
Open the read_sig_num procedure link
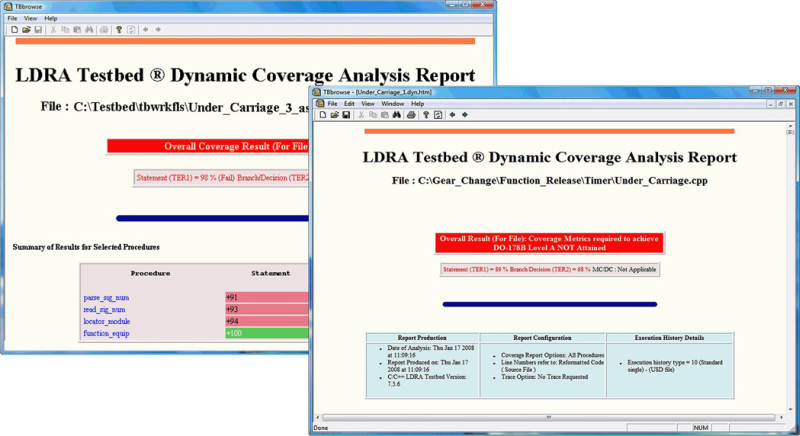click(x=104, y=310)
